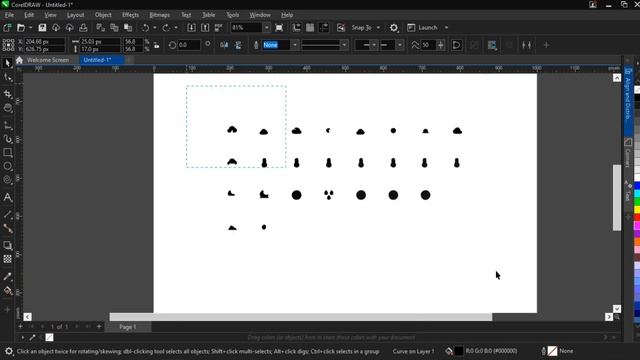The width and height of the screenshot is (640, 360).
Task: Click the X position input field
Action: [x=44, y=42]
